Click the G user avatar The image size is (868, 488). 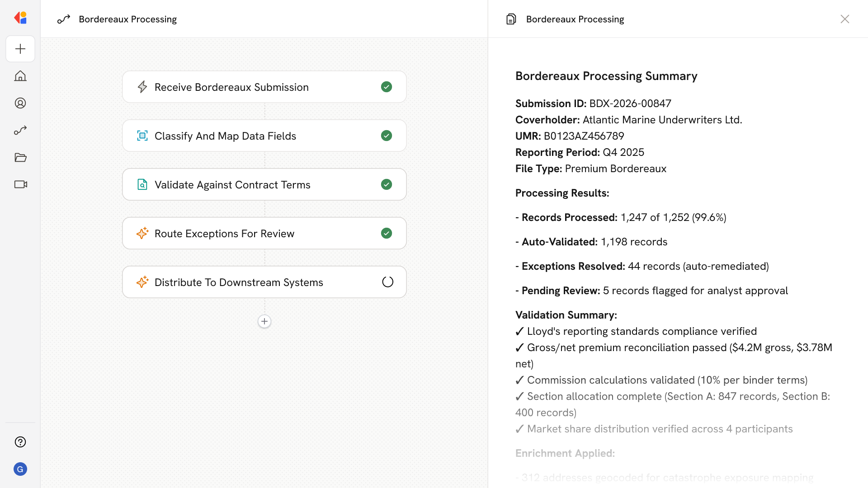tap(20, 469)
